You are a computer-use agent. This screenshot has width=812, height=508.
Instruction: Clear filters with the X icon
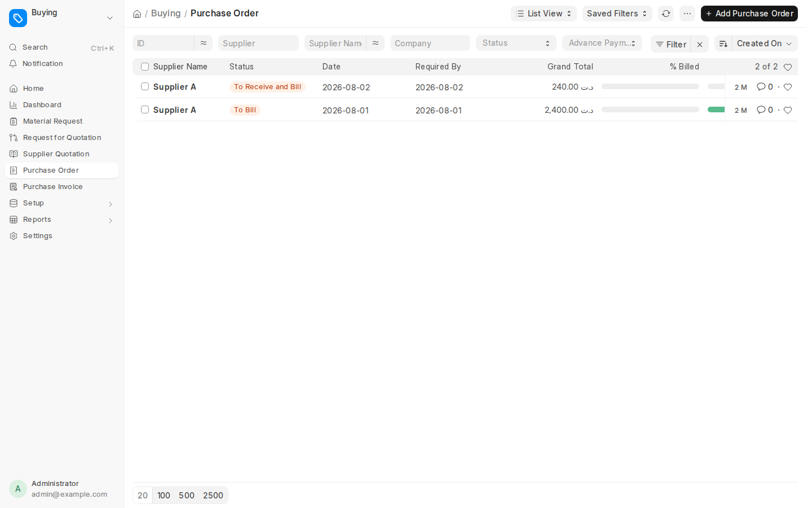coord(700,44)
